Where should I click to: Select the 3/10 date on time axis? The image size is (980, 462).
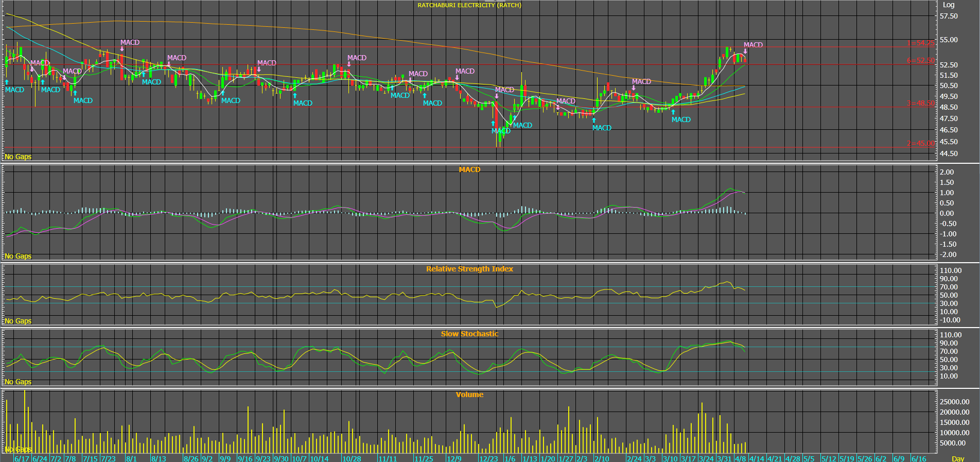tap(670, 458)
